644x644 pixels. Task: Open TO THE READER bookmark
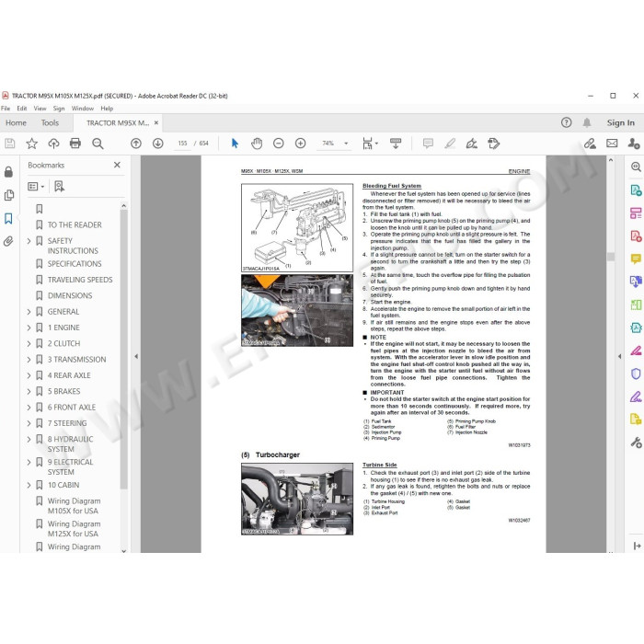[75, 225]
